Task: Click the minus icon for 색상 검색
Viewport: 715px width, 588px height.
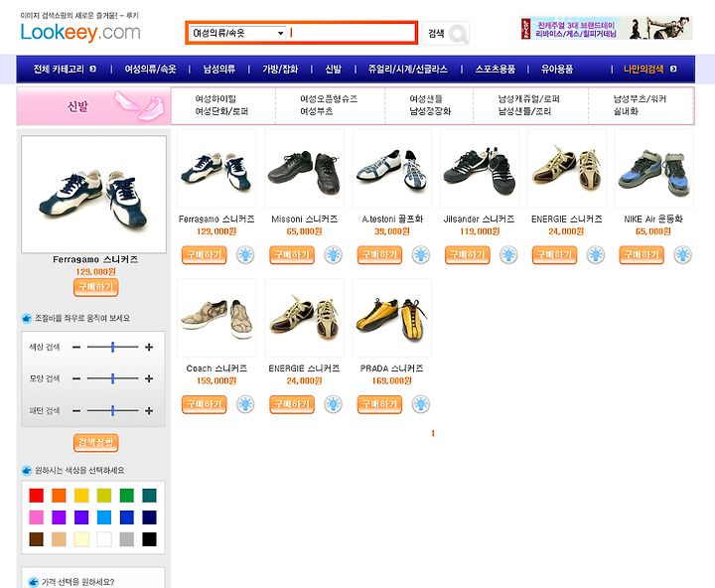Action: 76,348
